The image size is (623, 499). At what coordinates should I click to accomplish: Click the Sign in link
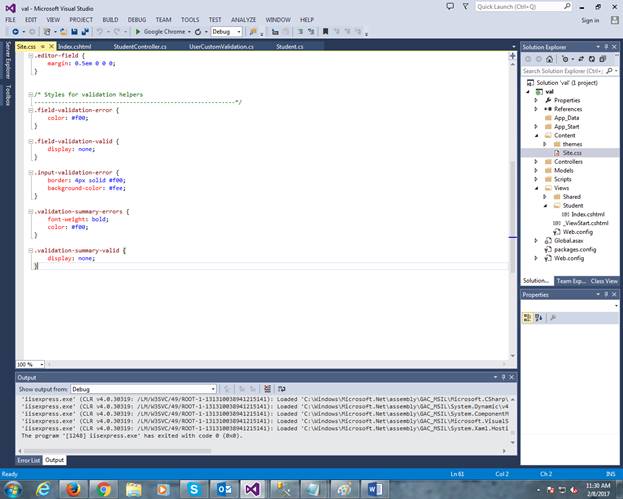coord(590,19)
